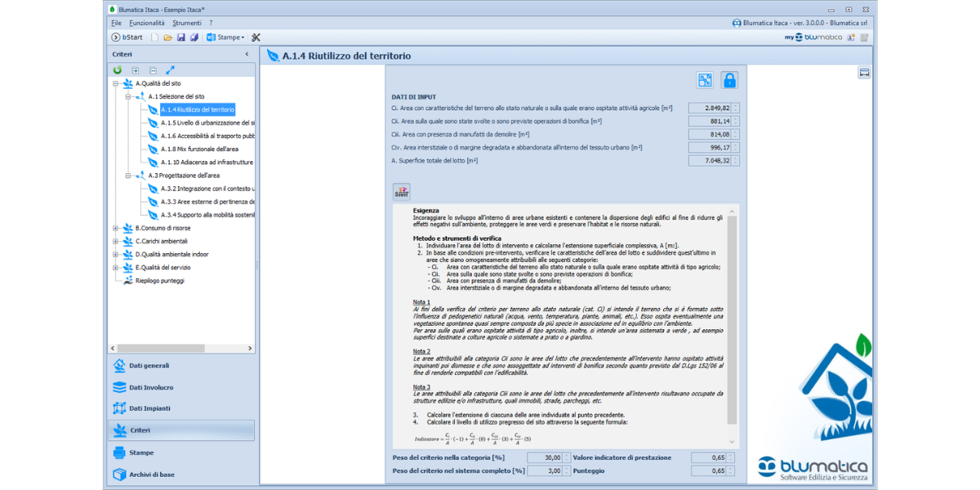Click the collapse all nodes minus icon
Screen dimensions: 980x490
point(153,70)
